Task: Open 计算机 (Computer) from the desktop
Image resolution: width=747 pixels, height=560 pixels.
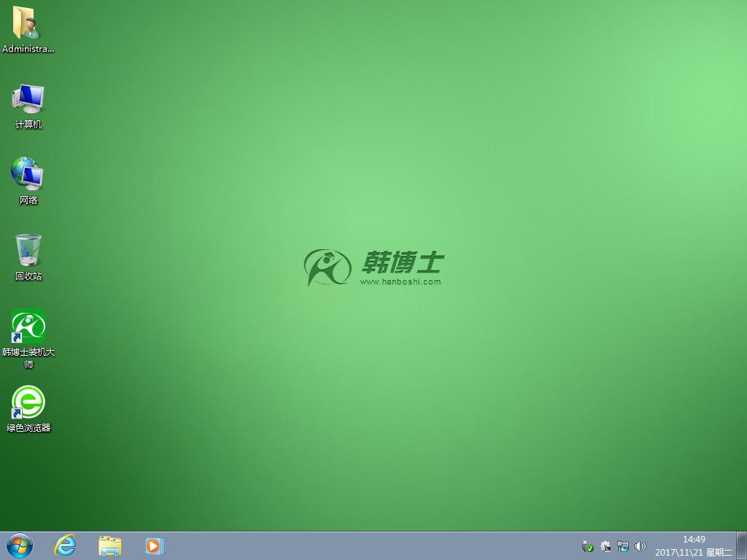Action: coord(28,98)
